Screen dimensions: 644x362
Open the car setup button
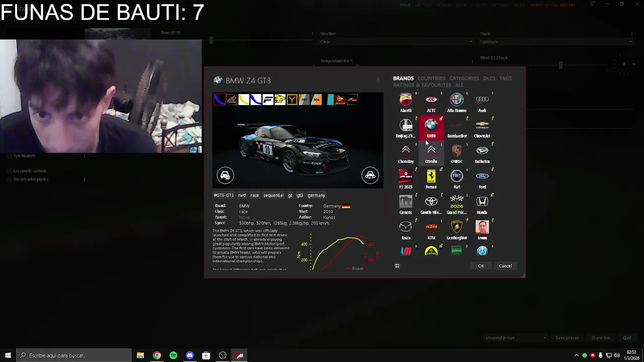pyautogui.click(x=225, y=175)
